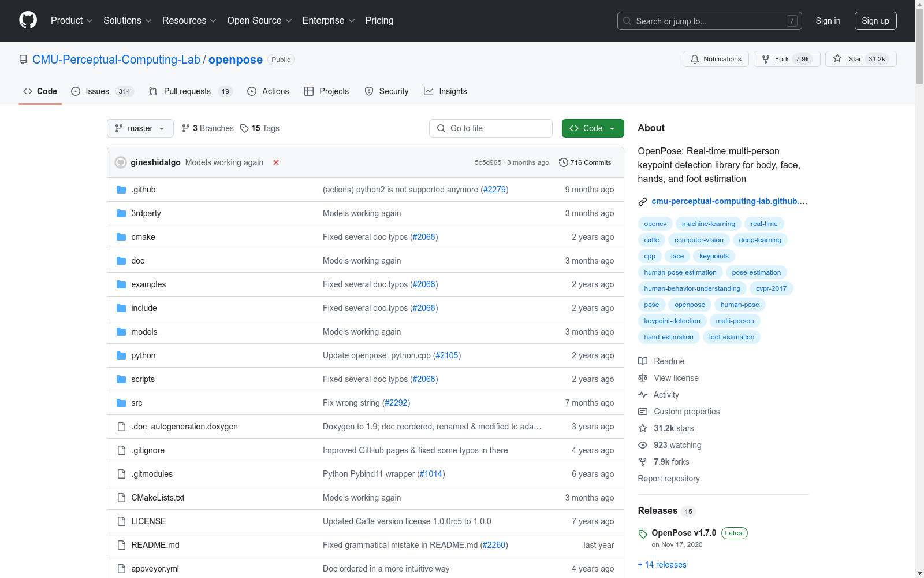Expand the Solutions menu
The image size is (924, 578).
tap(128, 20)
